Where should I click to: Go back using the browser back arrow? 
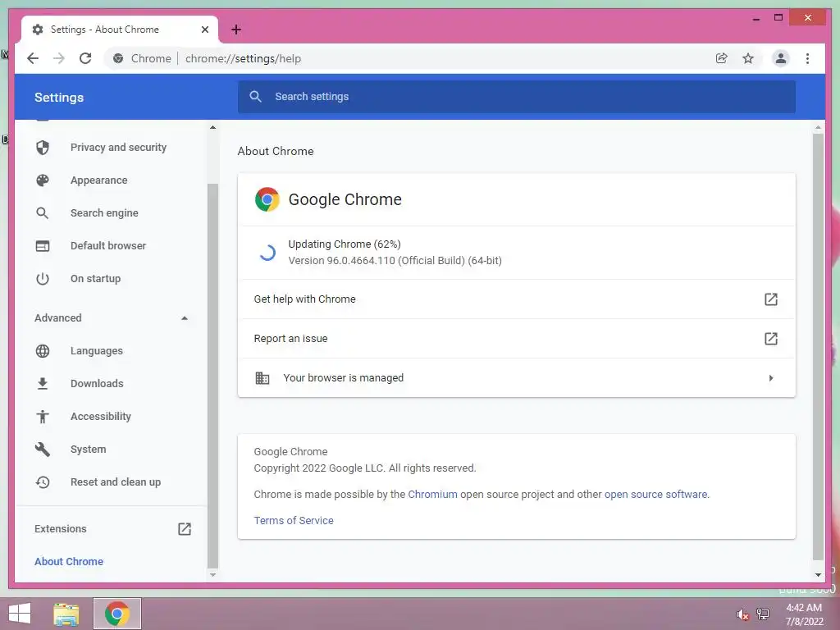(x=33, y=58)
